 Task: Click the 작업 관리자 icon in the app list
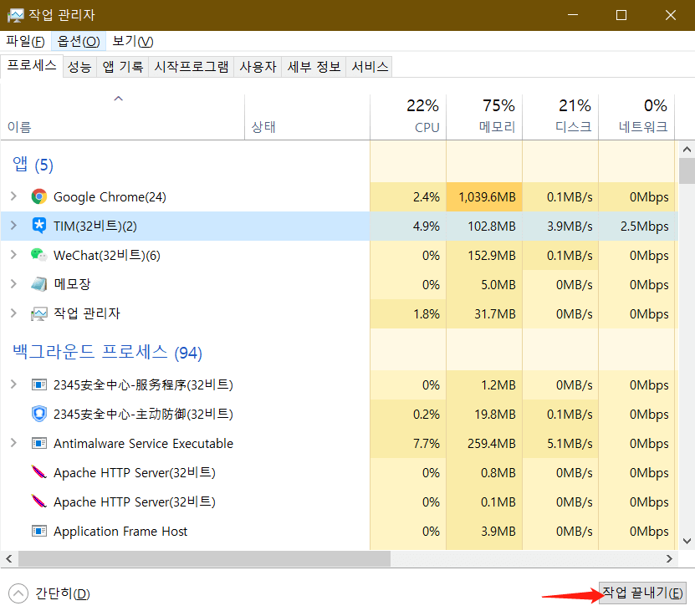pyautogui.click(x=38, y=313)
